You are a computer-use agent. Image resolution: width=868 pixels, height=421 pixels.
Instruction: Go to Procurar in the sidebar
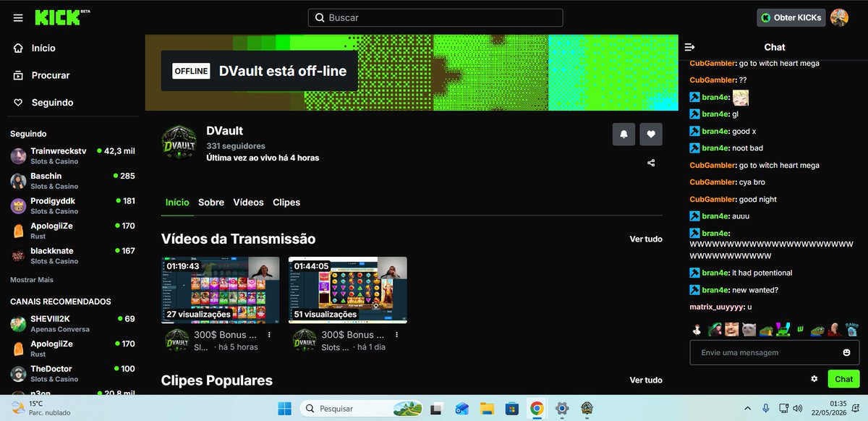[51, 75]
